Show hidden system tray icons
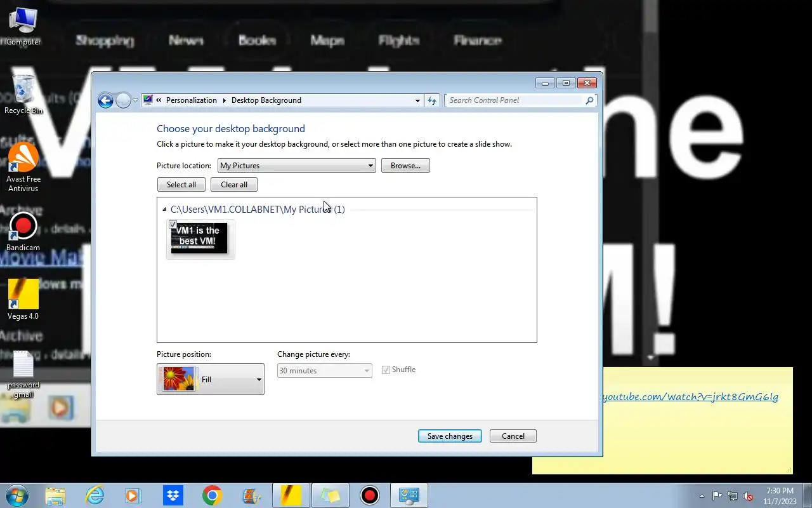This screenshot has height=508, width=812. coord(702,496)
